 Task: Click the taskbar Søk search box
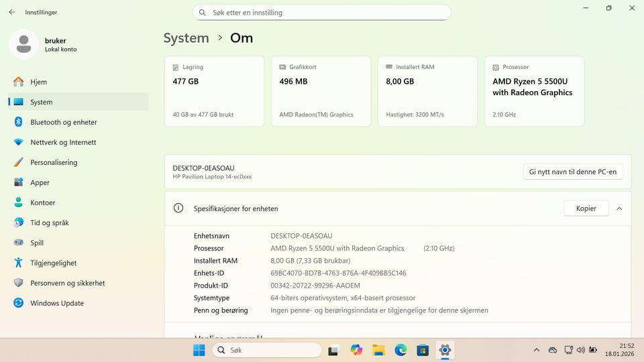(x=267, y=350)
